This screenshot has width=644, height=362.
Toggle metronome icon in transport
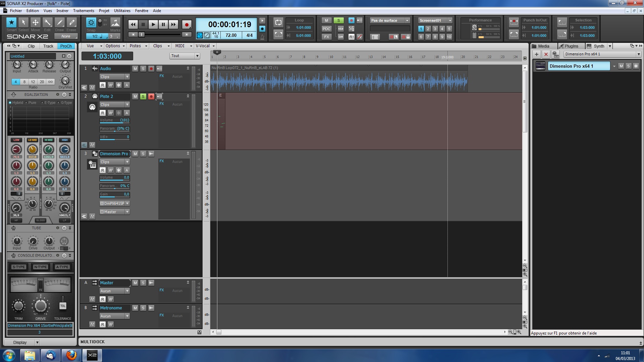[x=262, y=37]
